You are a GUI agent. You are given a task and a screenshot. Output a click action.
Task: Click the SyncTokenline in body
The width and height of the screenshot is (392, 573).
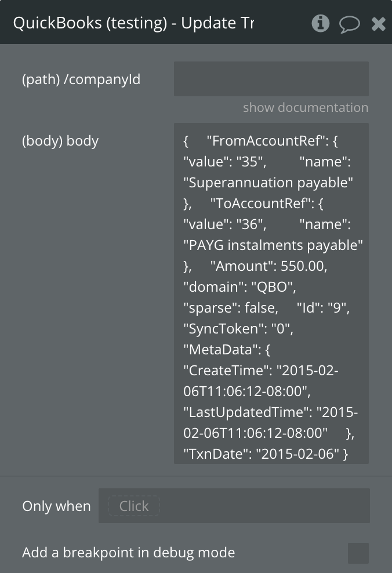[238, 329]
